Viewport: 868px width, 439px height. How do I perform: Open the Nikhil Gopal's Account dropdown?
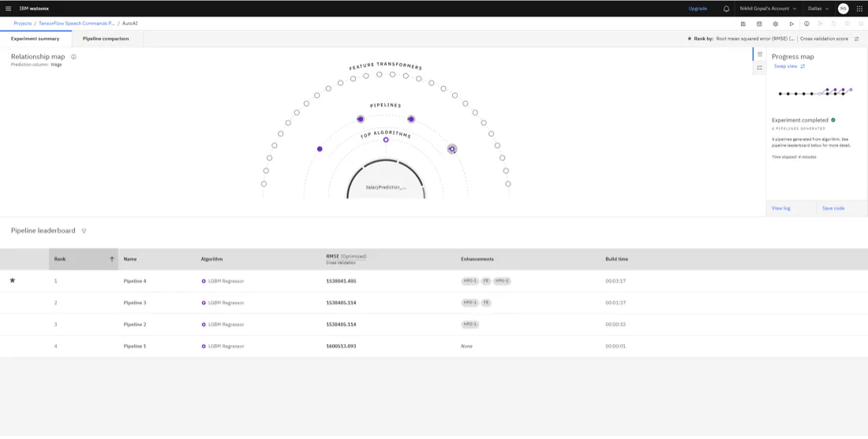(769, 9)
